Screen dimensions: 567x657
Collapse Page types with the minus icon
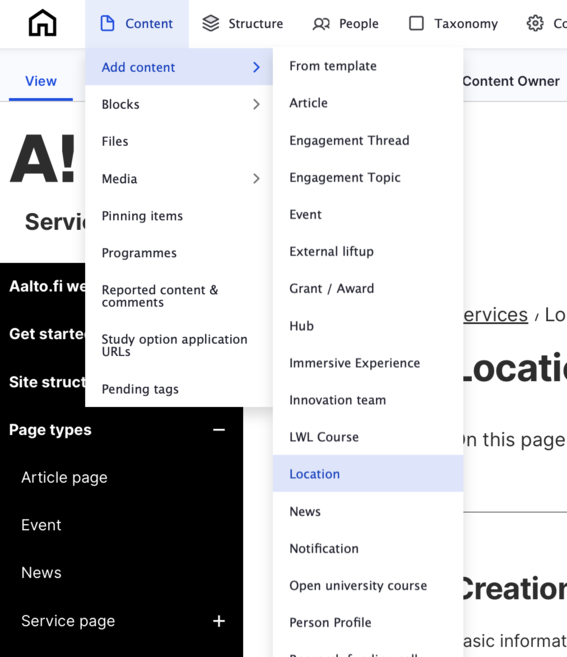click(x=219, y=430)
